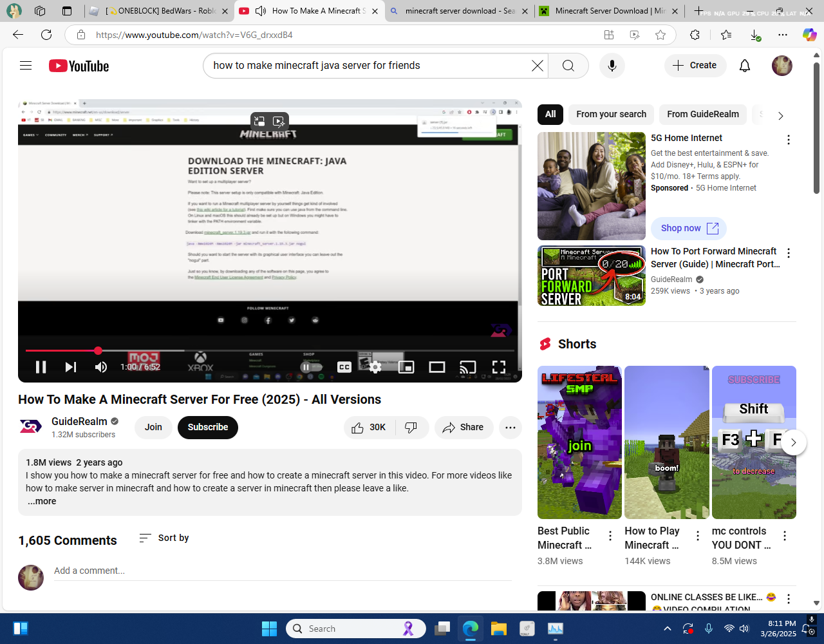The image size is (824, 644).
Task: Show hidden system tray icons
Action: (x=668, y=629)
